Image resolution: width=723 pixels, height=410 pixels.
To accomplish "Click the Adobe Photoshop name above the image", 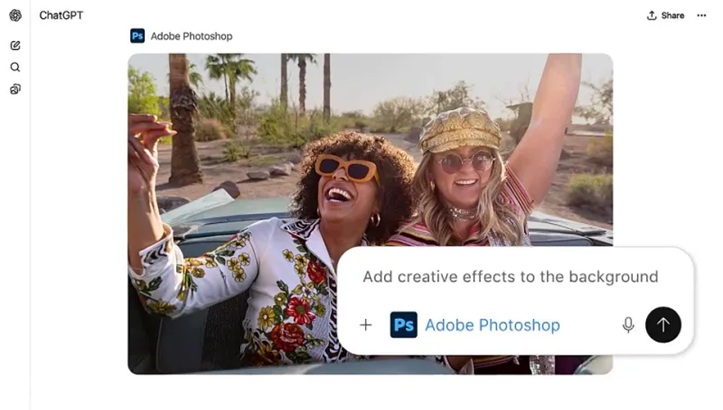I will [x=191, y=36].
